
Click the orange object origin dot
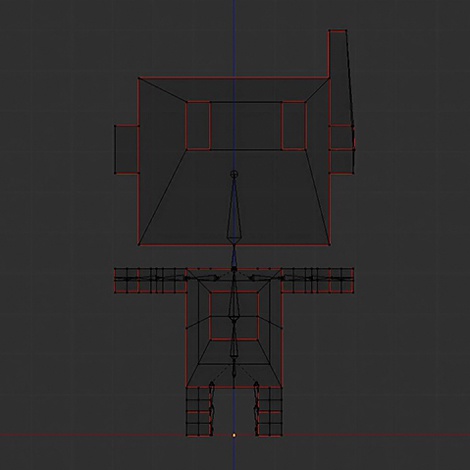tap(234, 435)
